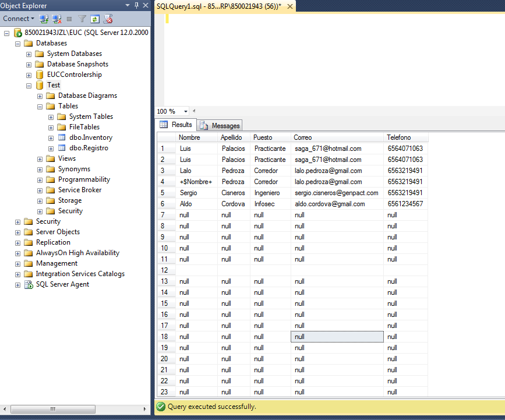This screenshot has height=420, width=505.
Task: Select System Tables folder
Action: [91, 117]
